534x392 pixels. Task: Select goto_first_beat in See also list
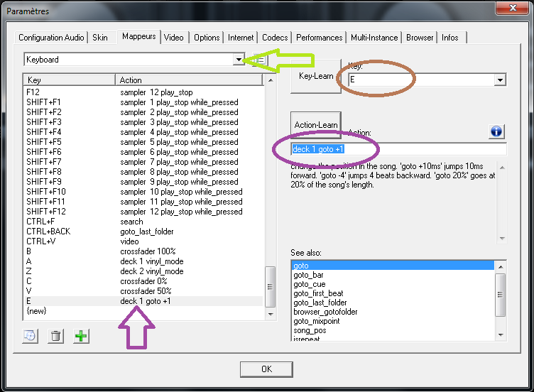(x=393, y=293)
